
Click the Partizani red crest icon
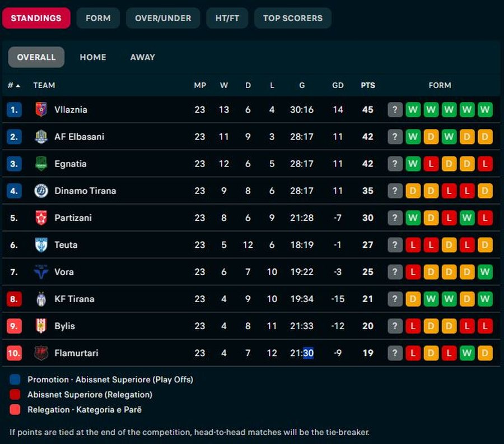[41, 218]
